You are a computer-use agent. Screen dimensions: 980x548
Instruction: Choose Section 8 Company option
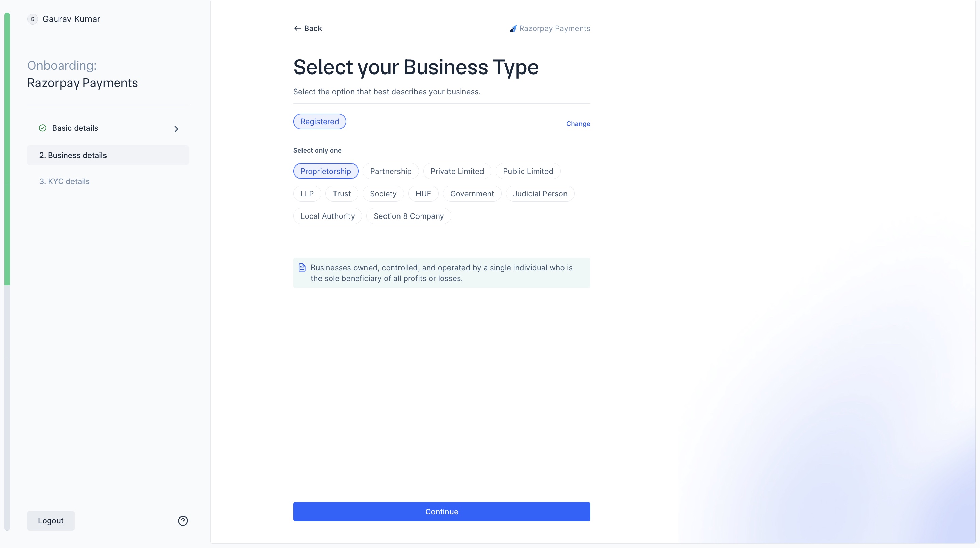408,216
